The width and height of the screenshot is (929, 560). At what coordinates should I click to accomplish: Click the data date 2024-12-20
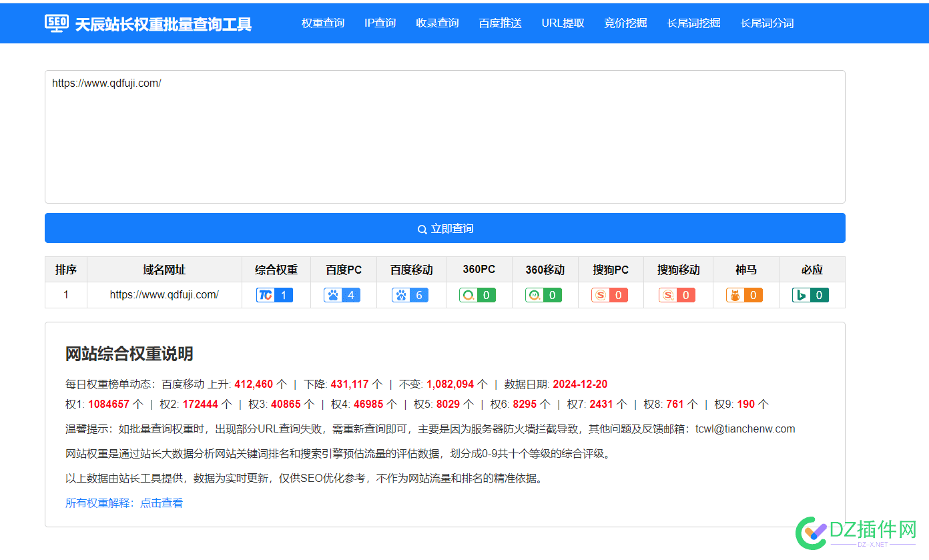coord(580,384)
